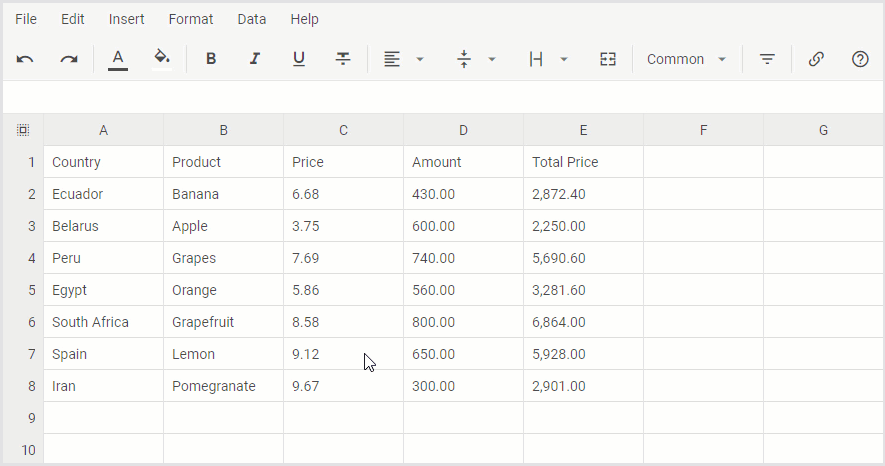Expand the borders dropdown arrow
Viewport: 885px width, 466px height.
point(564,59)
